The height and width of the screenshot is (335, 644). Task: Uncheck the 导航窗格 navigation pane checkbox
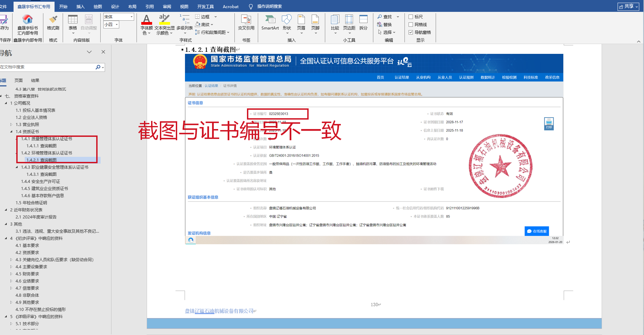tap(411, 32)
